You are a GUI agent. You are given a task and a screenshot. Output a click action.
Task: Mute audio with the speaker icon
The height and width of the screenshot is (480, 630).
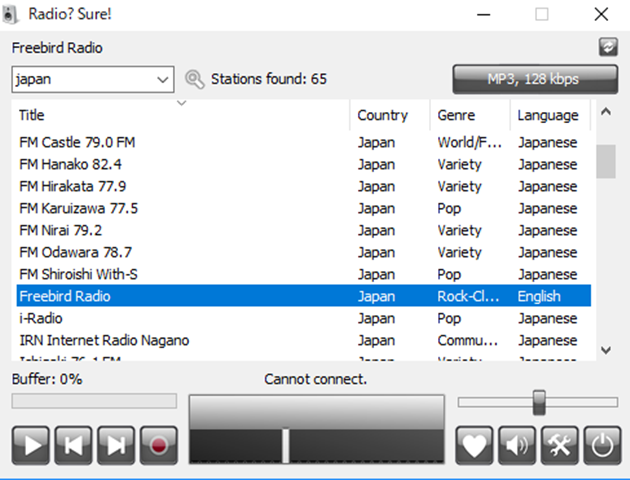[517, 445]
